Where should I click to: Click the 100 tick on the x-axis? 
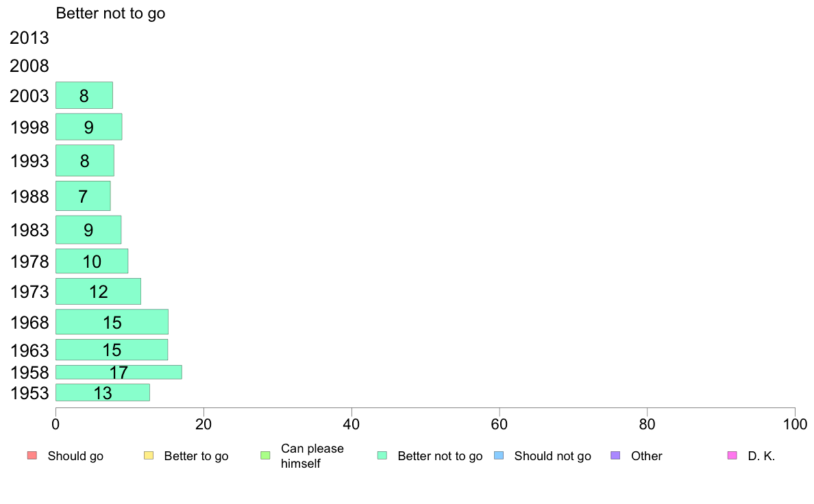[x=795, y=425]
